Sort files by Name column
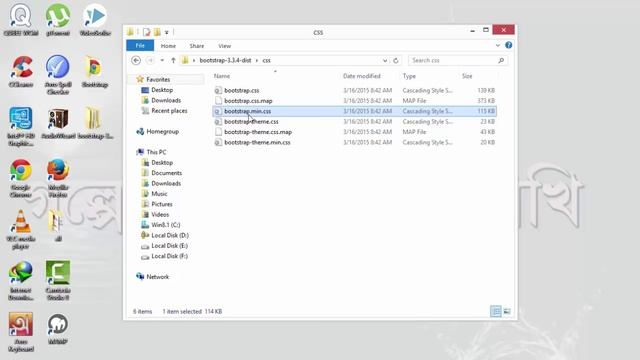Viewport: 640px width, 360px height. point(222,76)
